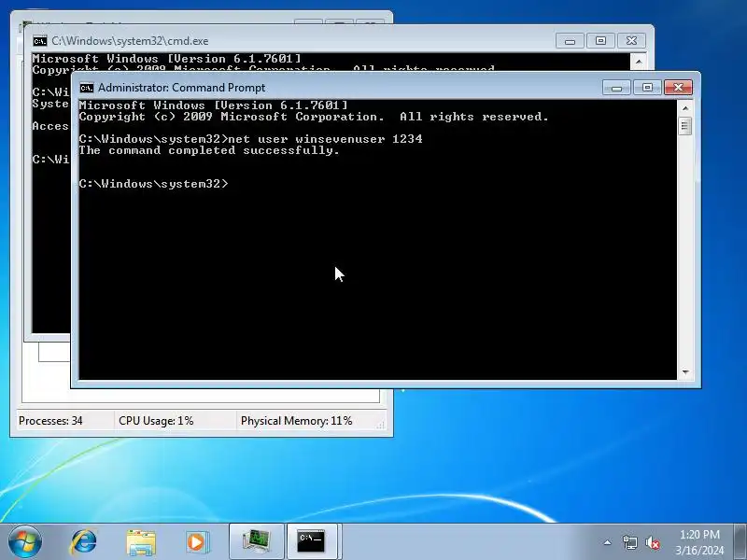Open the Windows Start menu orb
The image size is (747, 560).
25,542
